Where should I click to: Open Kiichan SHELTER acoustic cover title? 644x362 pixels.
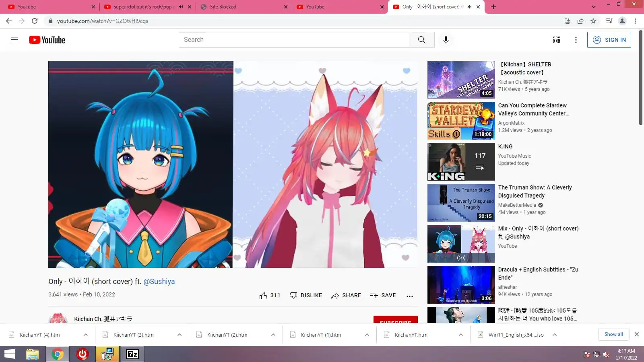(x=526, y=68)
